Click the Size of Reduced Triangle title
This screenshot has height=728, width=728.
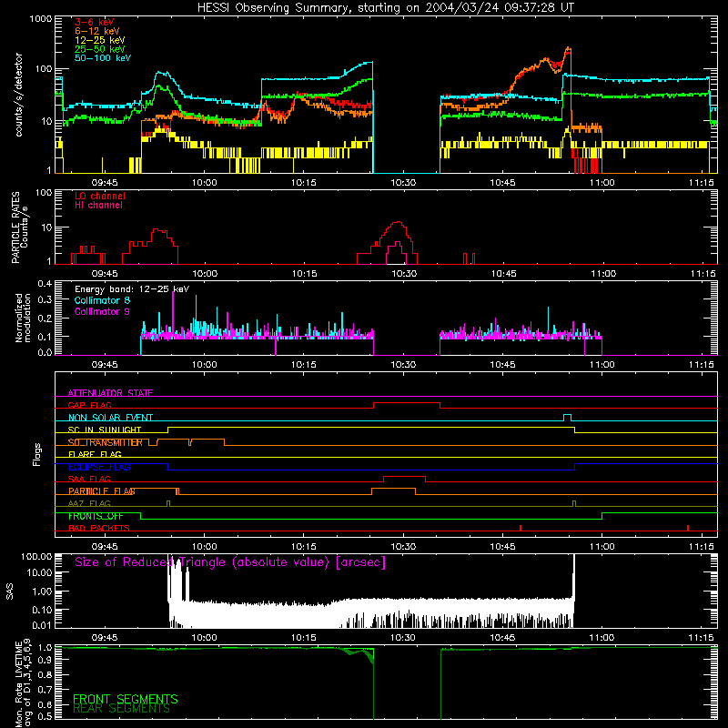pyautogui.click(x=230, y=562)
